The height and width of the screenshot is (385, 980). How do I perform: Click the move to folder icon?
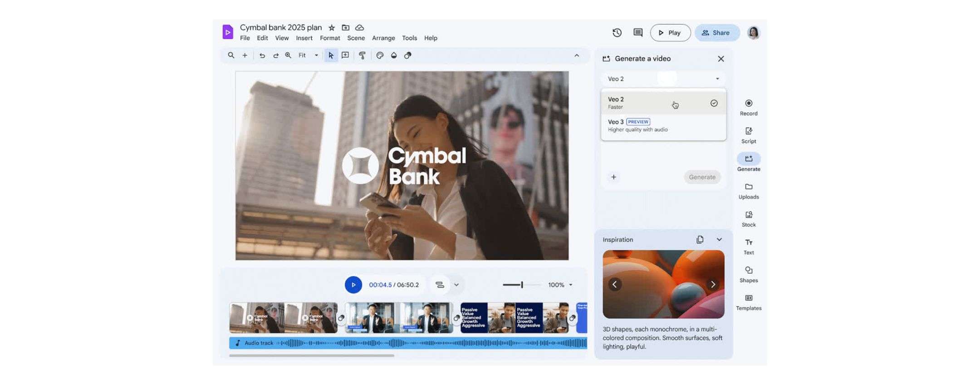coord(345,28)
